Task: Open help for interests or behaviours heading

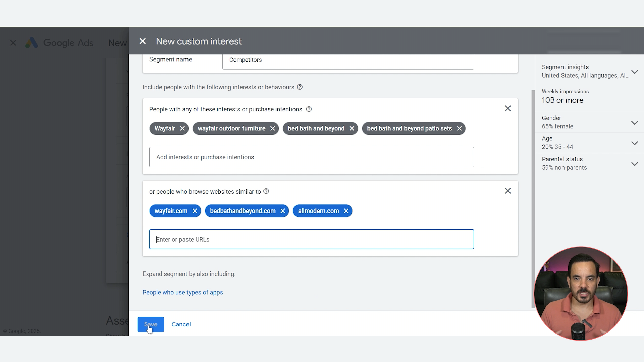Action: click(300, 87)
